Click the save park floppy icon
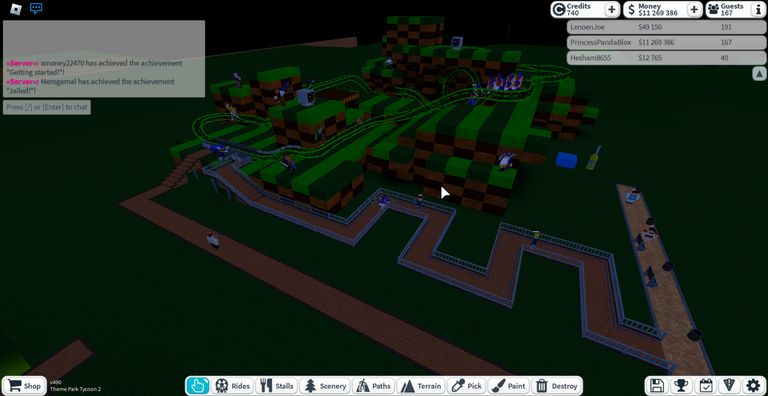768x396 pixels. [x=656, y=385]
